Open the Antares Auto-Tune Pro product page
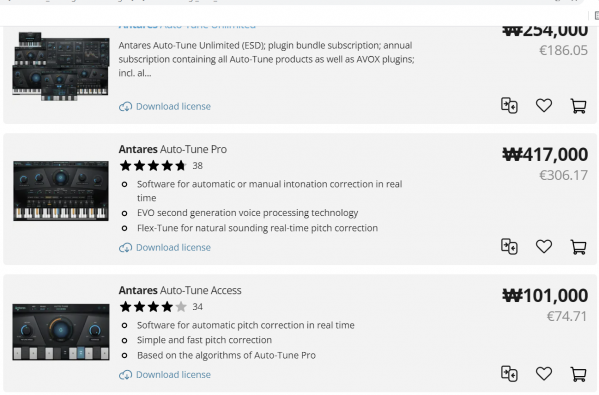This screenshot has width=599, height=395. tap(173, 149)
